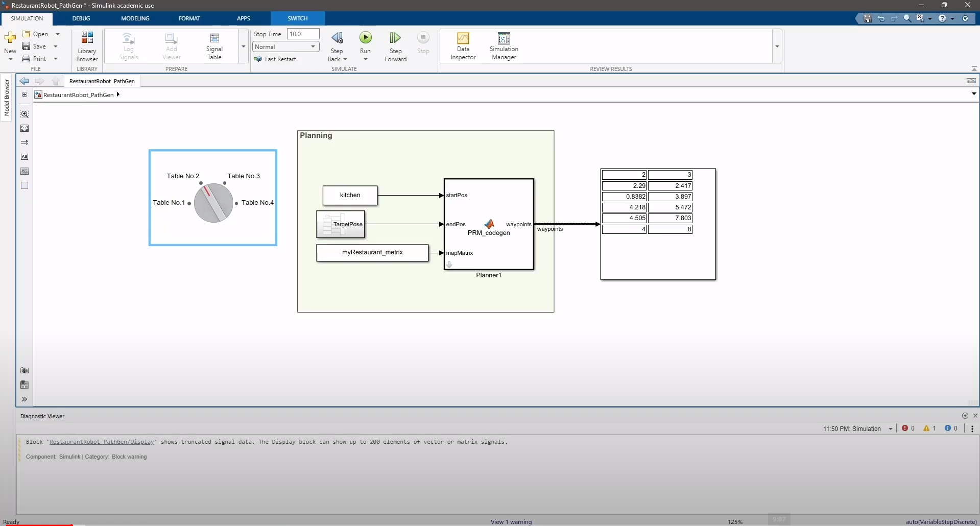Click the Step Back icon
Screen dimensions: 980x526
click(x=337, y=38)
